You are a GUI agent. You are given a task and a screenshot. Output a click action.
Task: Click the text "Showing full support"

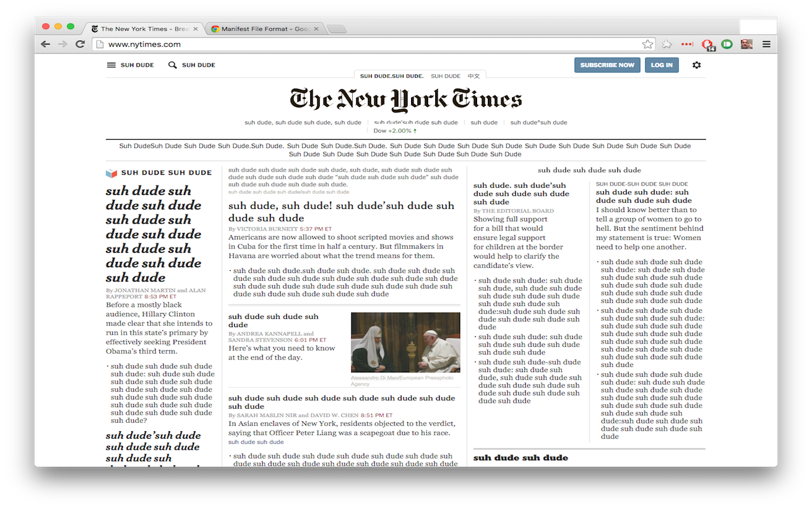(510, 219)
